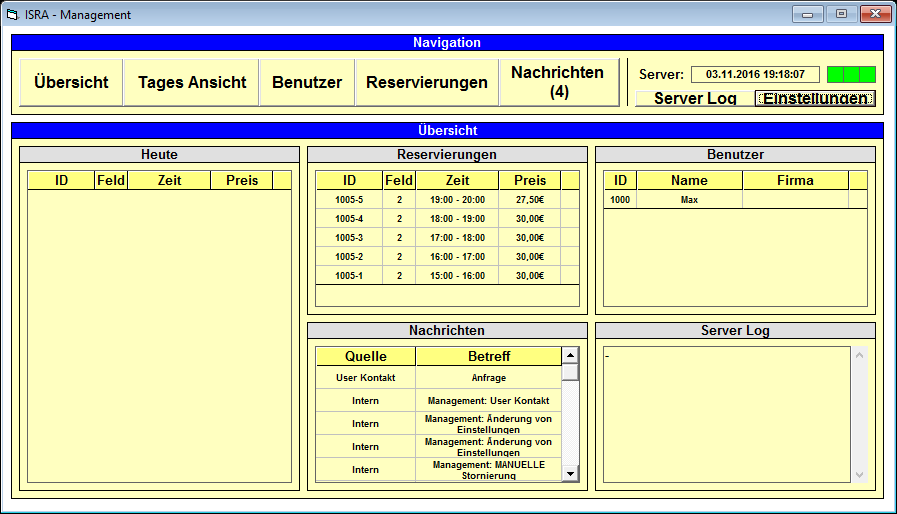Image resolution: width=897 pixels, height=514 pixels.
Task: Click inside the Server Log text area
Action: (727, 414)
